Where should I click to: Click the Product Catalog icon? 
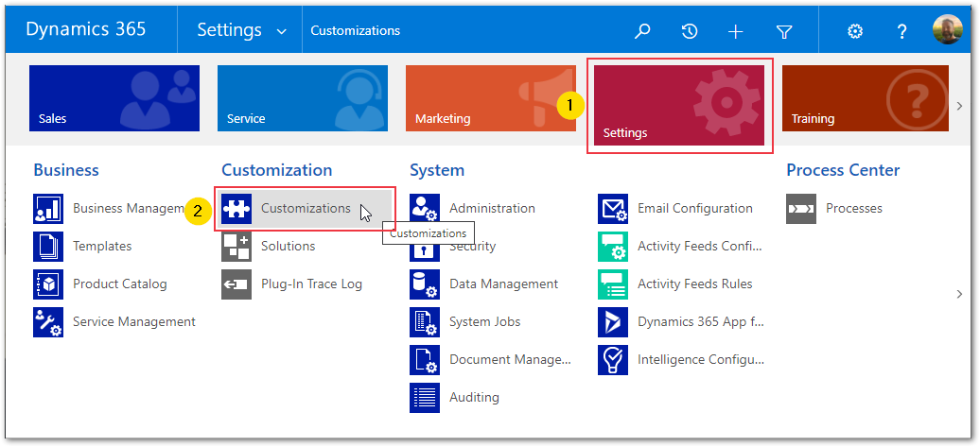(x=48, y=284)
